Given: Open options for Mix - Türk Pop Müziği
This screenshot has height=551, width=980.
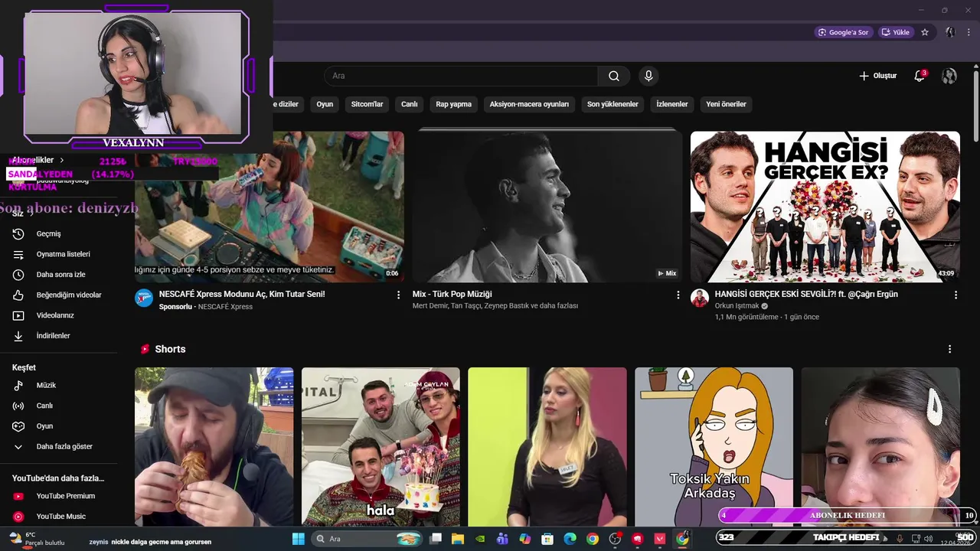Looking at the screenshot, I should pos(678,295).
